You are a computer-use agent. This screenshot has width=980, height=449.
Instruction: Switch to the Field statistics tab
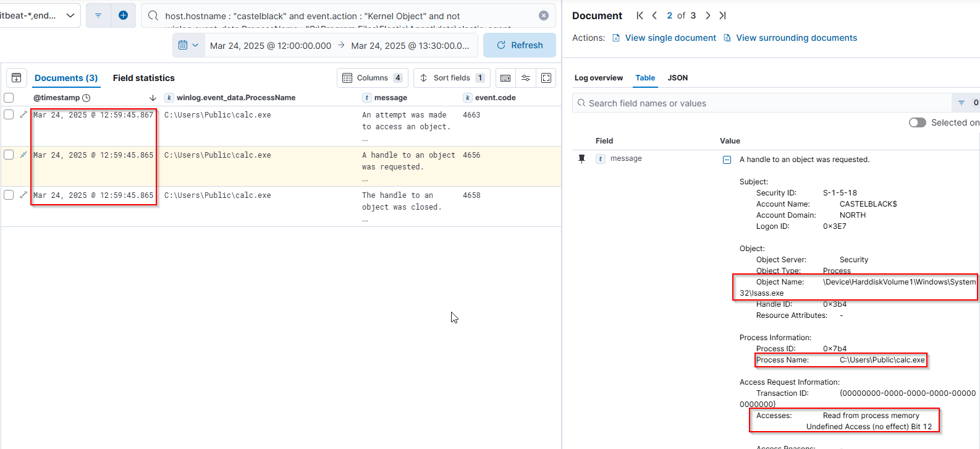click(x=144, y=78)
